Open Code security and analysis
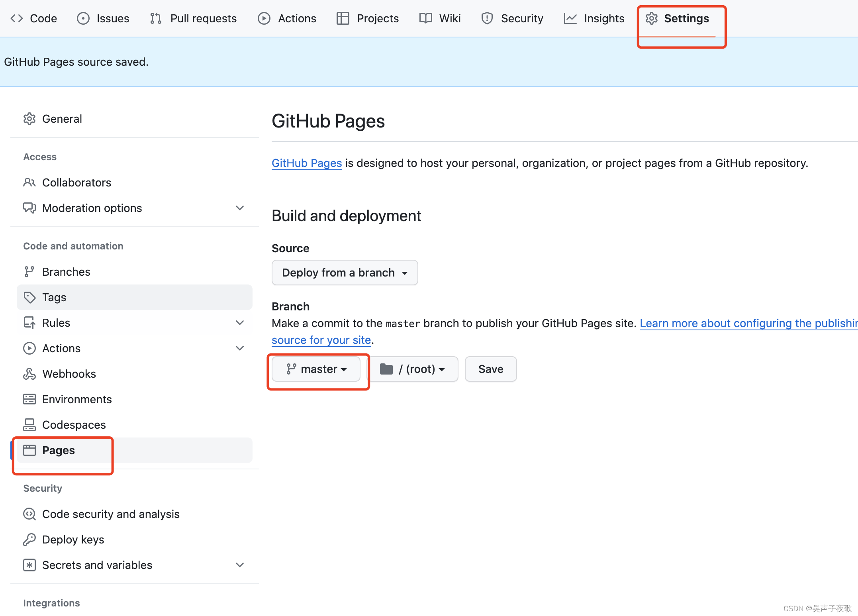The height and width of the screenshot is (616, 858). click(135, 514)
